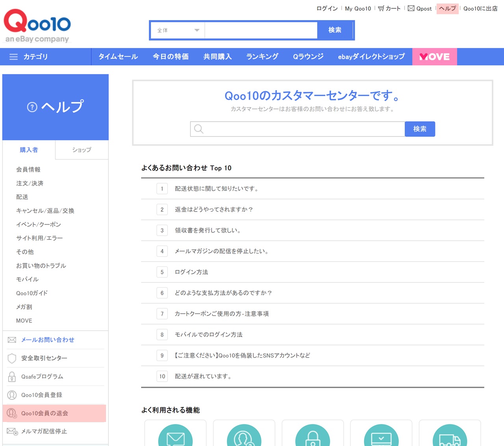Image resolution: width=504 pixels, height=446 pixels.
Task: Open the カテゴリ hamburger menu icon
Action: tap(13, 57)
